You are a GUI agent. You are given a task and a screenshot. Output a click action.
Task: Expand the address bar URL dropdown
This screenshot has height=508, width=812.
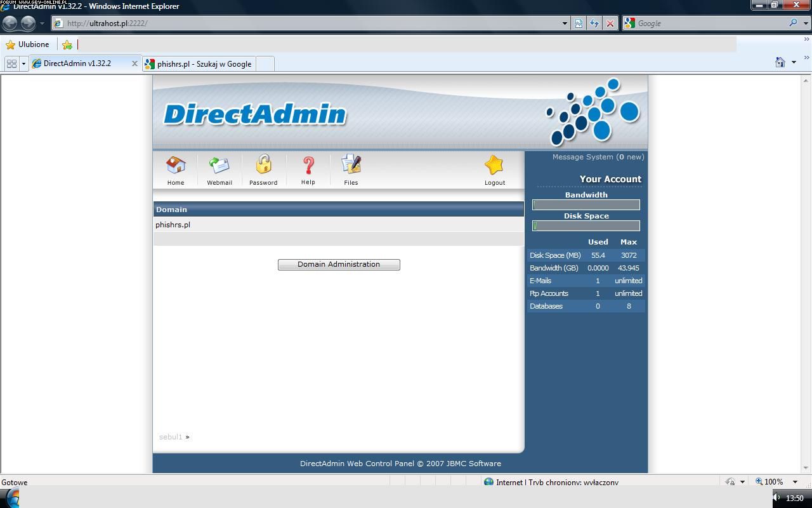pos(565,23)
